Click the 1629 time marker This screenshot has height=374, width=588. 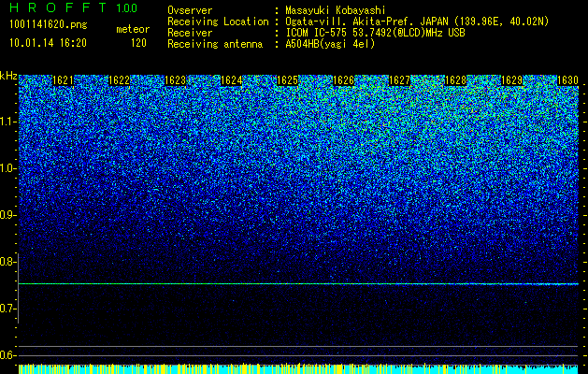click(511, 80)
